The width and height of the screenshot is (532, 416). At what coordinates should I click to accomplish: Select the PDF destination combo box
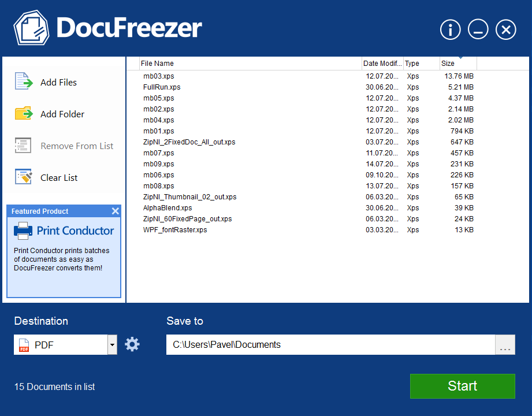(x=65, y=345)
